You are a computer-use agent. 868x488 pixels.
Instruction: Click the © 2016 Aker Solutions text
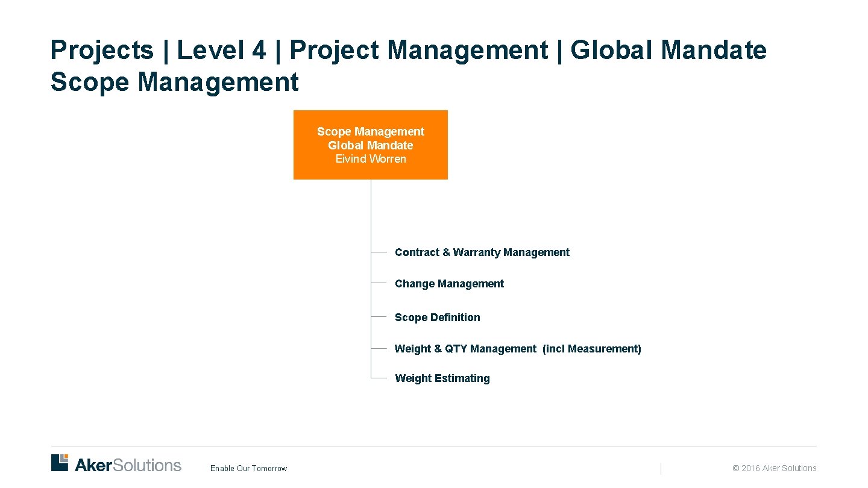coord(774,468)
